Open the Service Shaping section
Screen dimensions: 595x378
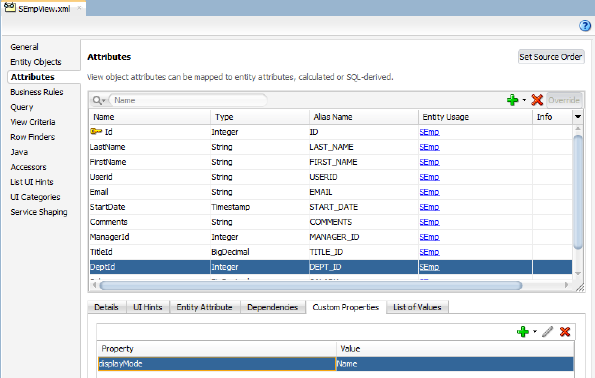[x=39, y=212]
